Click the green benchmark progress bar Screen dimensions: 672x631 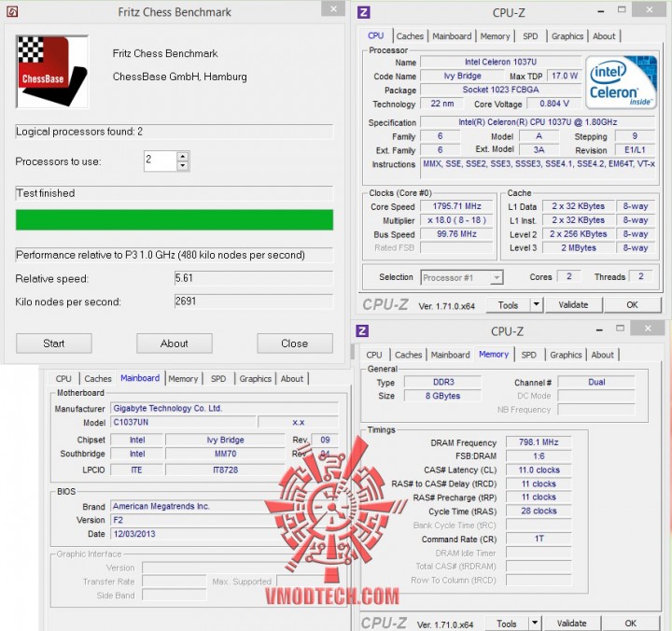[175, 220]
